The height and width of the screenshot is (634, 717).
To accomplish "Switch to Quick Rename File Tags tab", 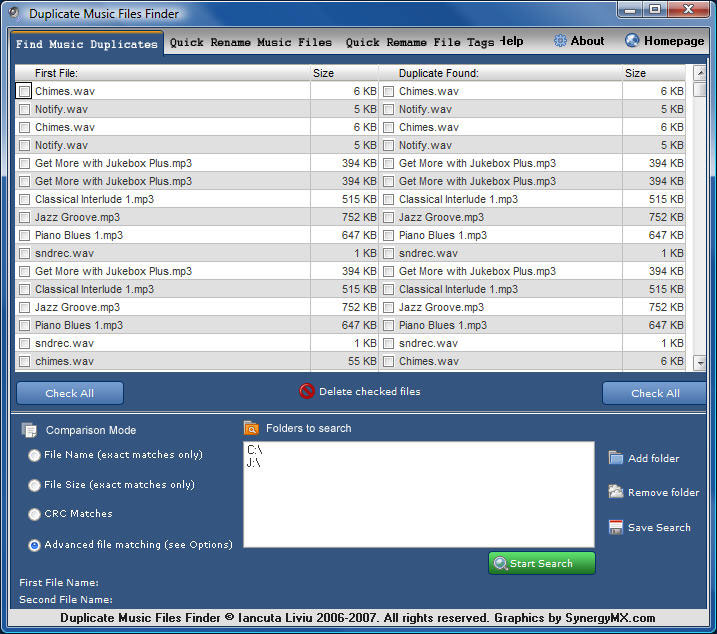I will coord(420,42).
